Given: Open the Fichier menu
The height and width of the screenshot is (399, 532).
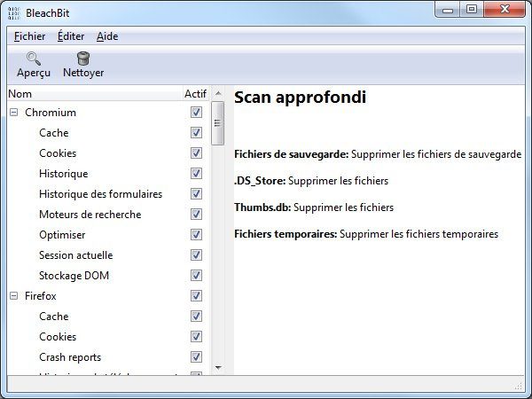Looking at the screenshot, I should [x=29, y=36].
